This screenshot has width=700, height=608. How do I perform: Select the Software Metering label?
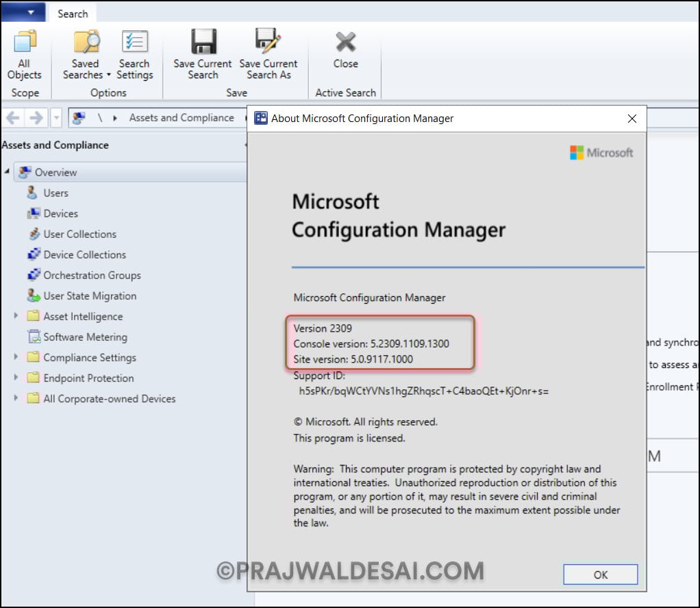coord(85,337)
